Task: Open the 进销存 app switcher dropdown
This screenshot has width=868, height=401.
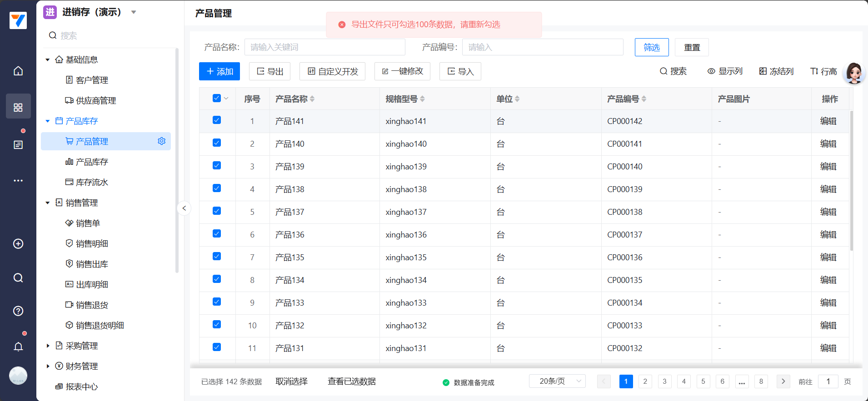Action: point(134,12)
